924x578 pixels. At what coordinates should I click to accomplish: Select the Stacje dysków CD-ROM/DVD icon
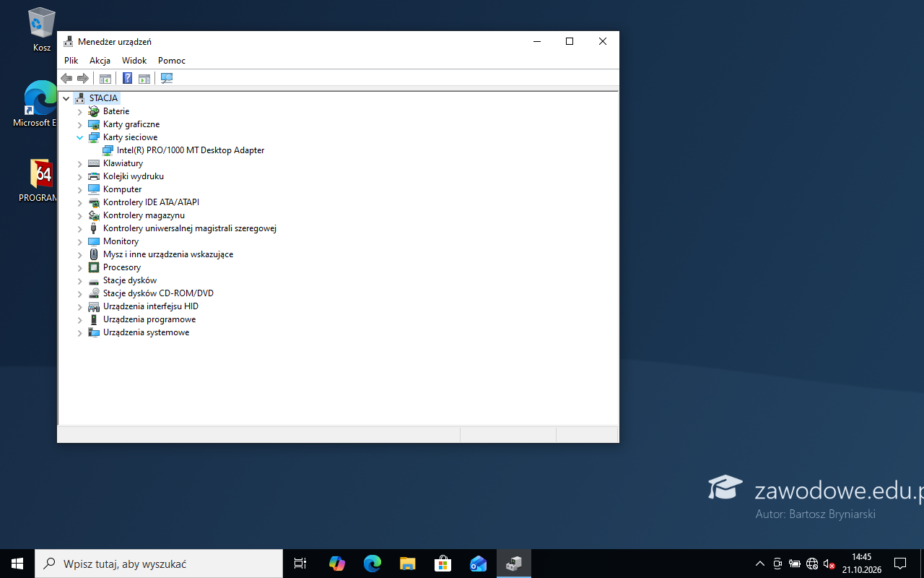point(93,293)
